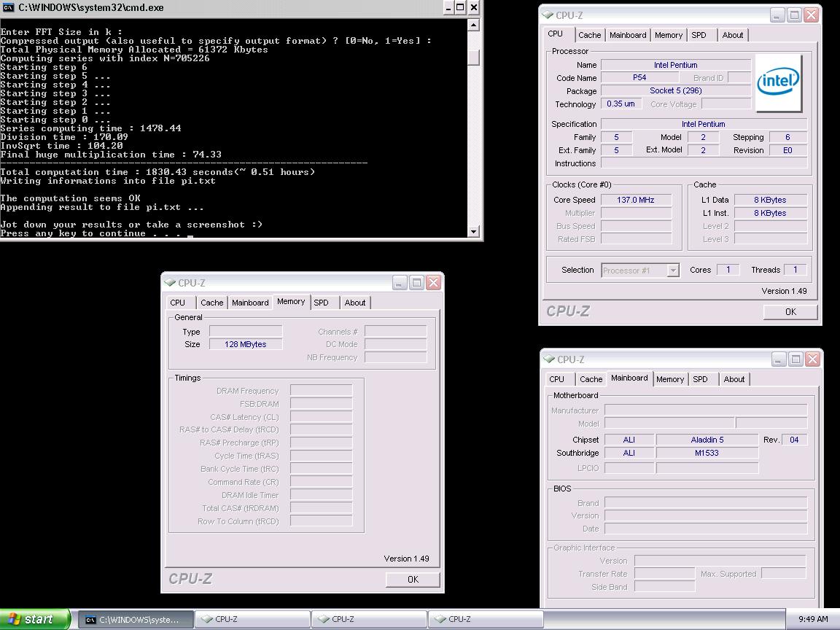
Task: Click the Specification field Intel Pentium
Action: (704, 124)
